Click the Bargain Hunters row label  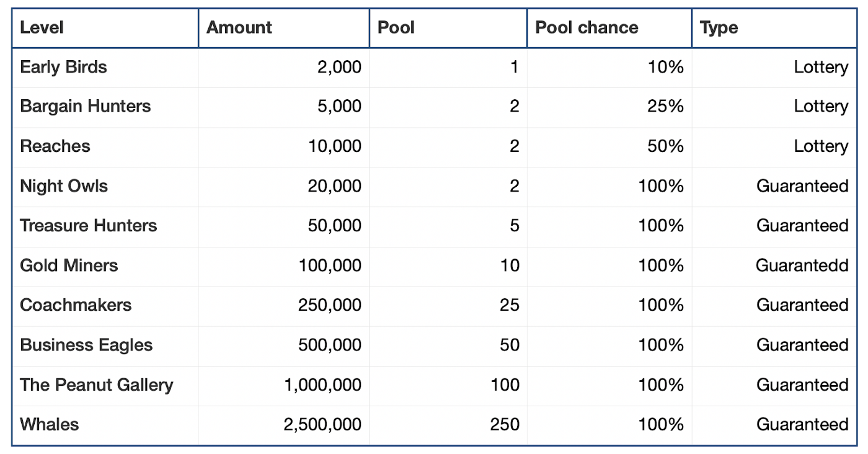click(x=86, y=107)
